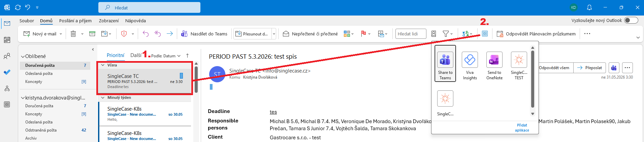Collapse the kristyna.dvorakova account tree
Screen dimensions: 644x142
23,98
